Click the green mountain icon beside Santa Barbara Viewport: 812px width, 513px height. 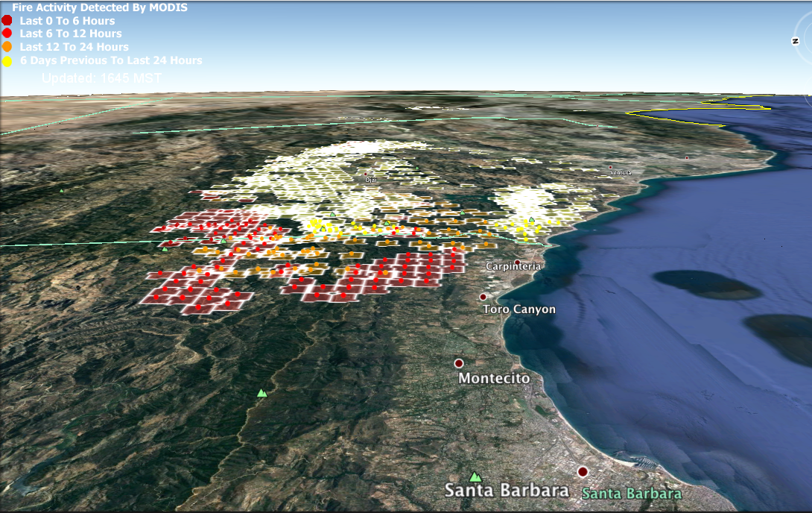(475, 476)
